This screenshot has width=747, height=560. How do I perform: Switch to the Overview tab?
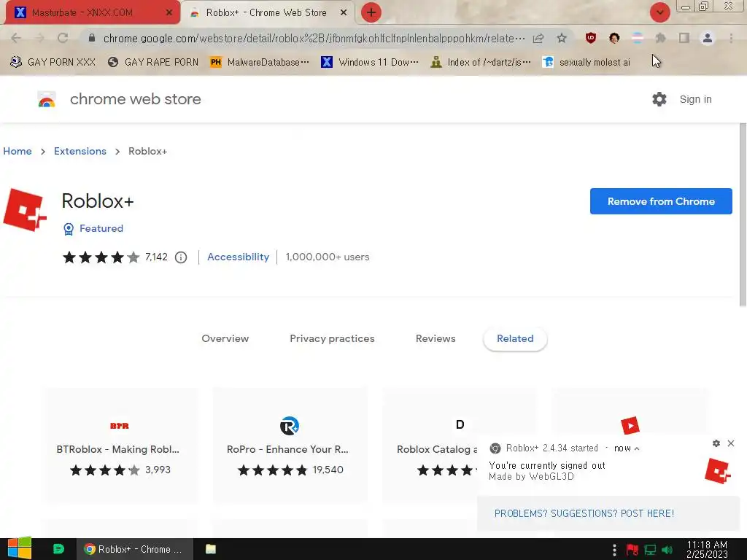tap(225, 338)
